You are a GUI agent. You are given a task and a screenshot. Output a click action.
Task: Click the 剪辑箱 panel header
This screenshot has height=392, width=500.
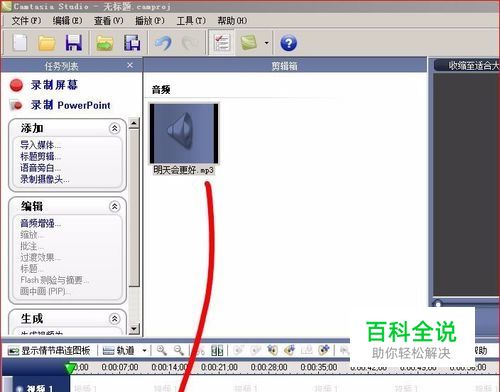tap(285, 66)
